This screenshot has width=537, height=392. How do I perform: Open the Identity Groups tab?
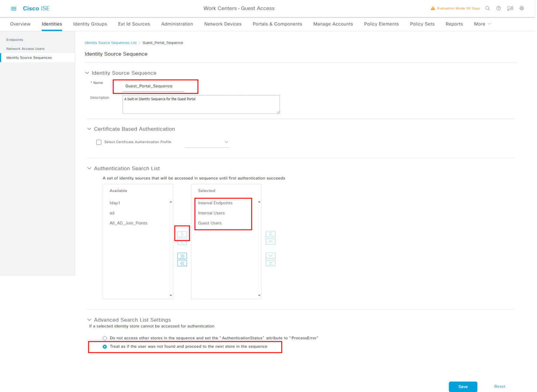pos(90,24)
